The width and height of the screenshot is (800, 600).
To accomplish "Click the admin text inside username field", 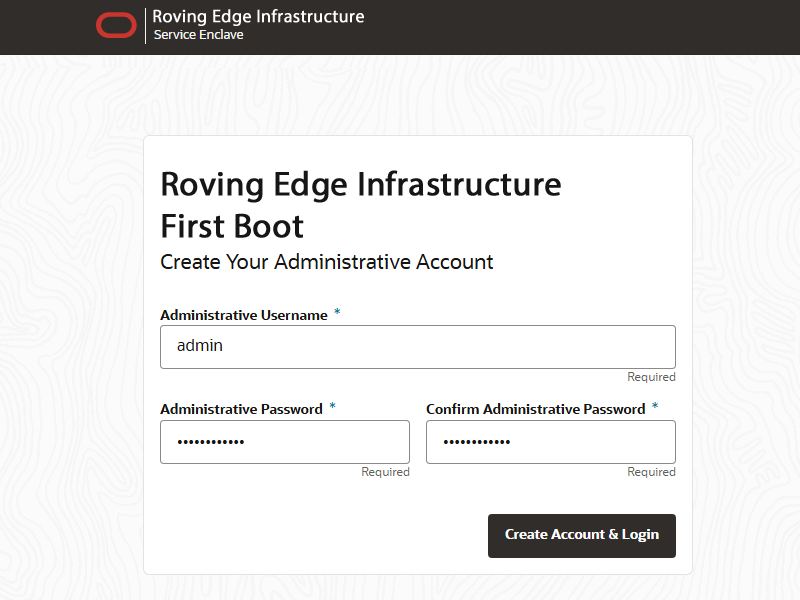I will (201, 345).
